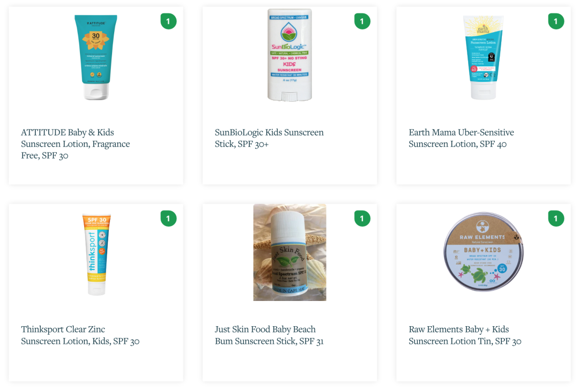The image size is (579, 392).
Task: Open the Earth Mama sunscreen tube image
Action: tap(484, 57)
